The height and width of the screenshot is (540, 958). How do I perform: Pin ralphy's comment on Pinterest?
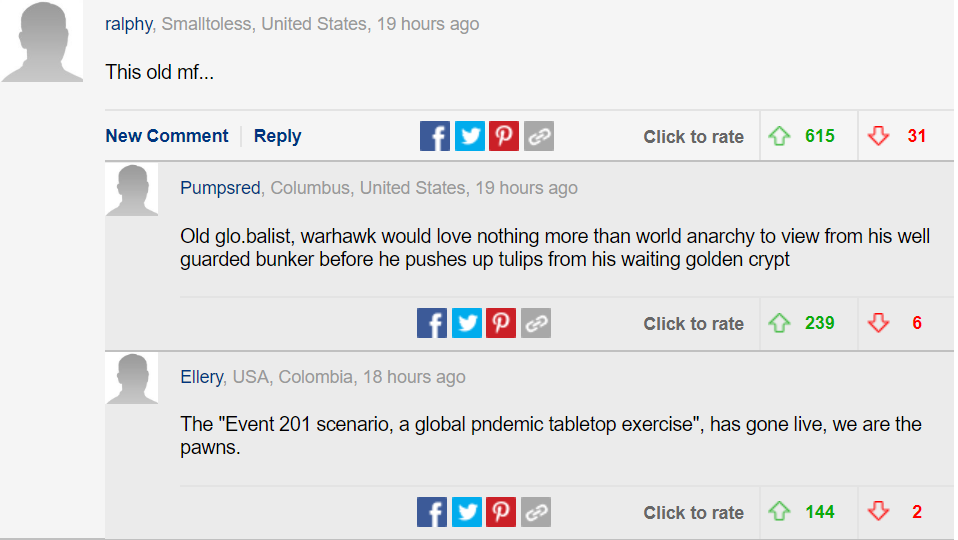tap(503, 136)
